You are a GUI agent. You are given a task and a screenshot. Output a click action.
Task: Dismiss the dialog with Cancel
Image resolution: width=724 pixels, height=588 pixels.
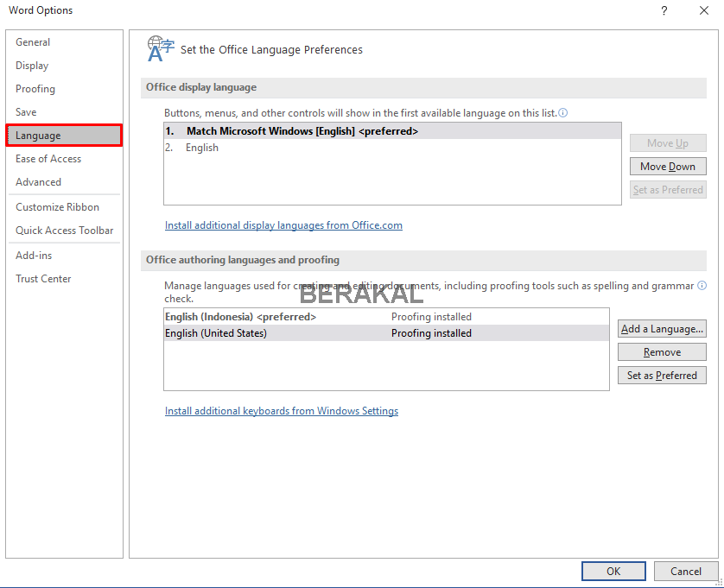coord(686,572)
